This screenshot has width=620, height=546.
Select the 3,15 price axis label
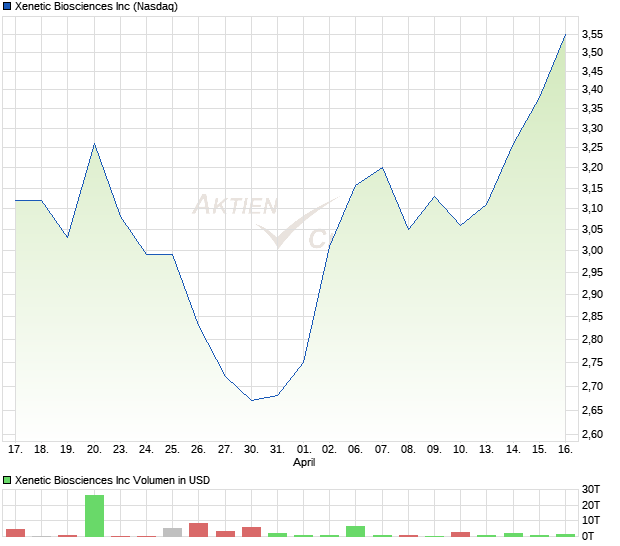pos(592,188)
